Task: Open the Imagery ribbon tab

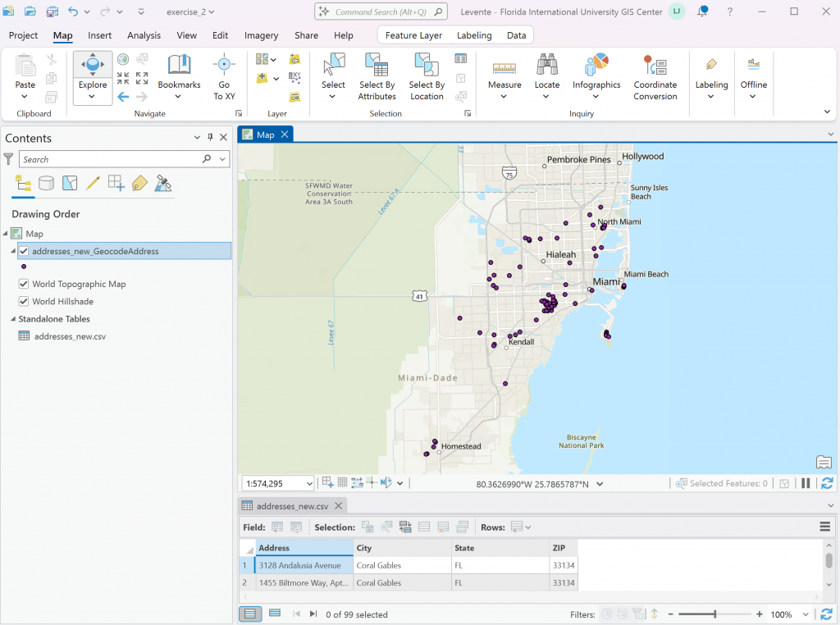Action: click(x=261, y=35)
